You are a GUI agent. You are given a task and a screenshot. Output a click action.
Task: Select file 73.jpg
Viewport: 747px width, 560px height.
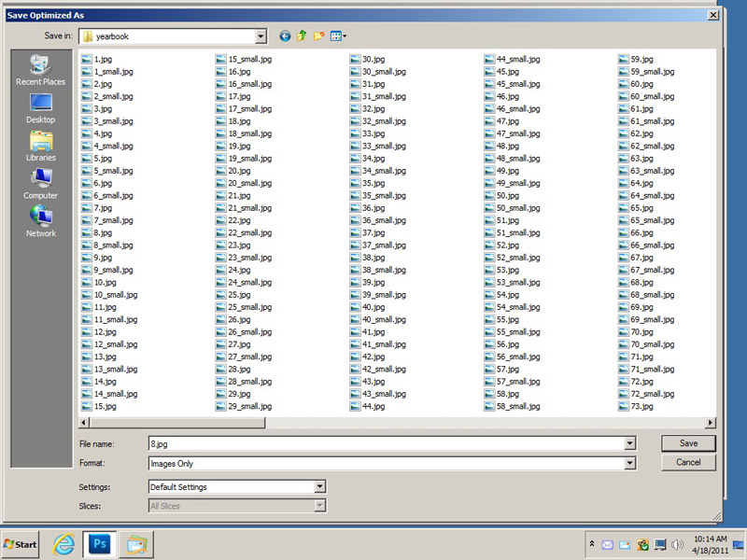coord(636,406)
